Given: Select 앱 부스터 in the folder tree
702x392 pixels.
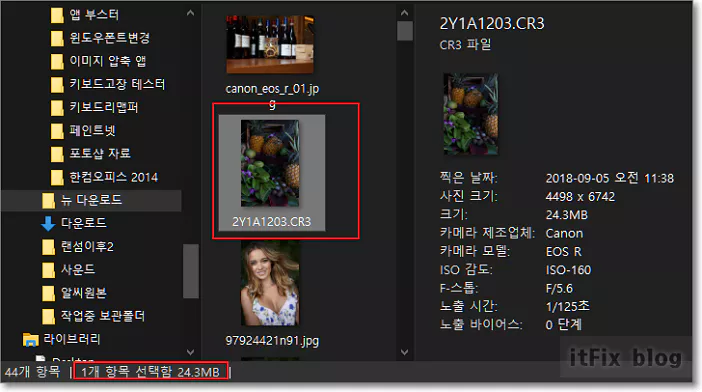Looking at the screenshot, I should (94, 15).
